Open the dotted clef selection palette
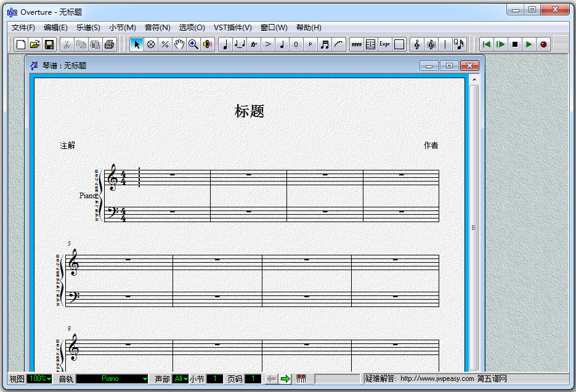Viewport: 576px width, 392px height. 431,44
